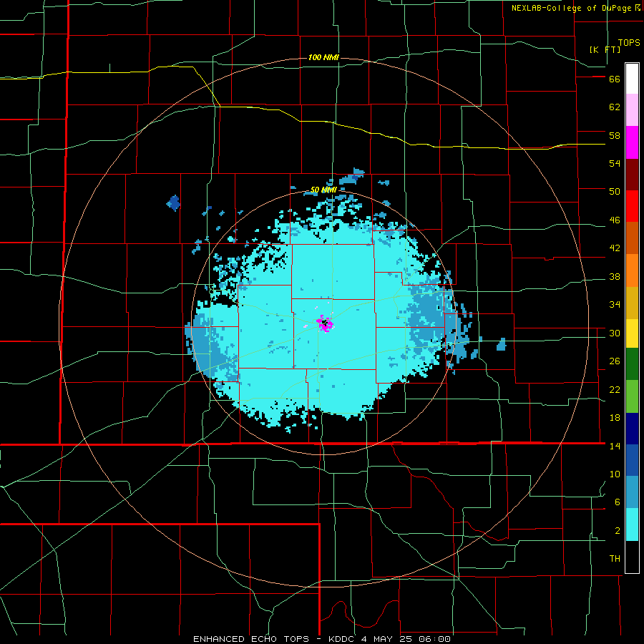The height and width of the screenshot is (644, 644).
Task: Click the NEXLAB-College of DuPage credit
Action: coord(572,8)
